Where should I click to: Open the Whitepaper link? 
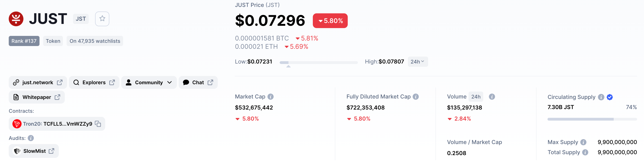pos(37,97)
